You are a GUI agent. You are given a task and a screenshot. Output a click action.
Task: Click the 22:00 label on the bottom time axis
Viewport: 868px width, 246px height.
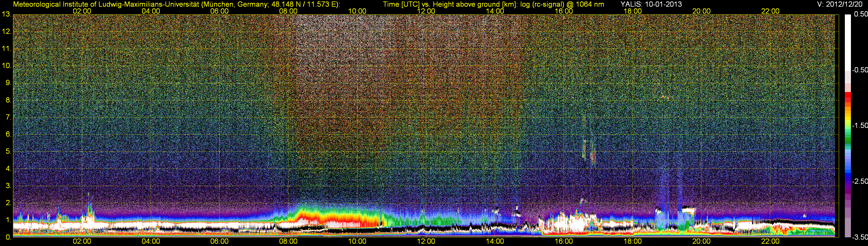point(770,241)
